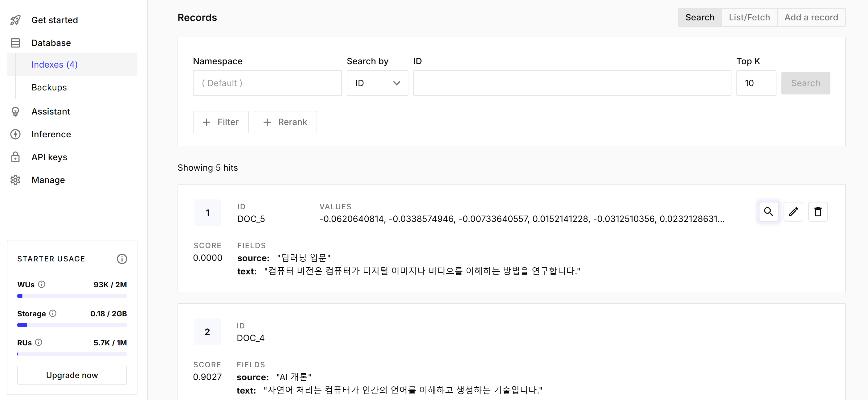Image resolution: width=868 pixels, height=400 pixels.
Task: Switch to the List/Fetch tab
Action: pyautogui.click(x=749, y=18)
